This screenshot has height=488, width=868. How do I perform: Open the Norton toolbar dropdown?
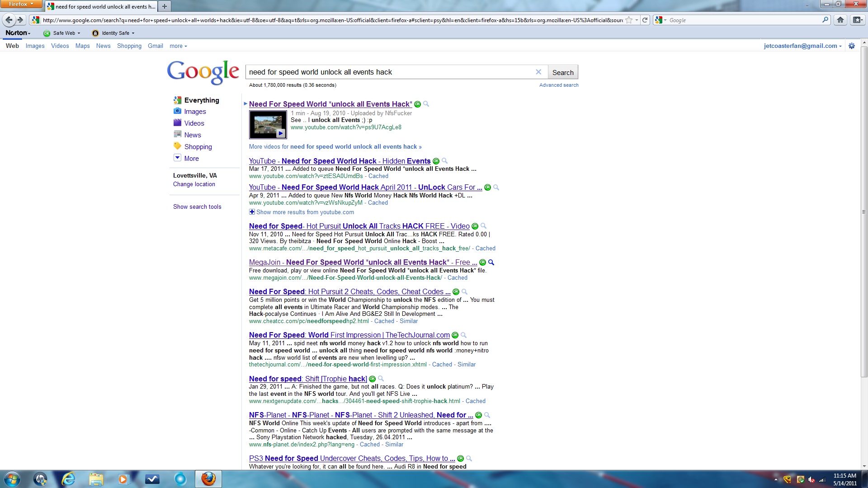18,33
